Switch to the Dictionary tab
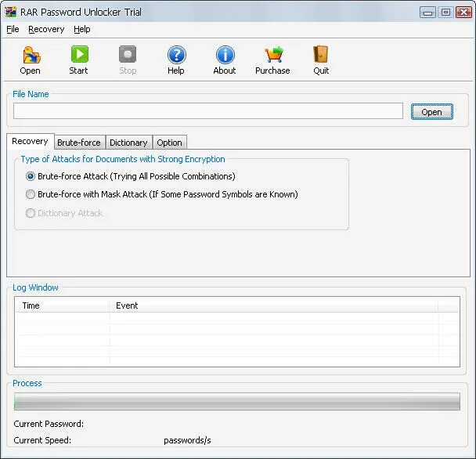The width and height of the screenshot is (476, 459). pyautogui.click(x=128, y=143)
